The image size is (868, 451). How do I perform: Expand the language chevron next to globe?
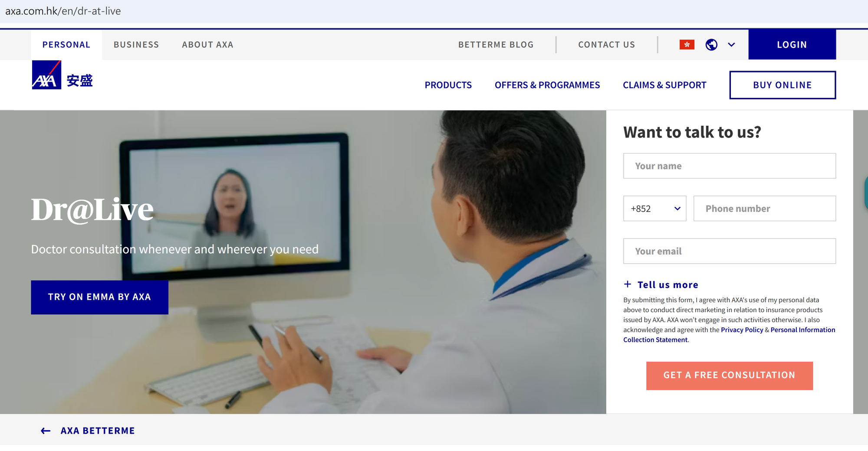(731, 45)
